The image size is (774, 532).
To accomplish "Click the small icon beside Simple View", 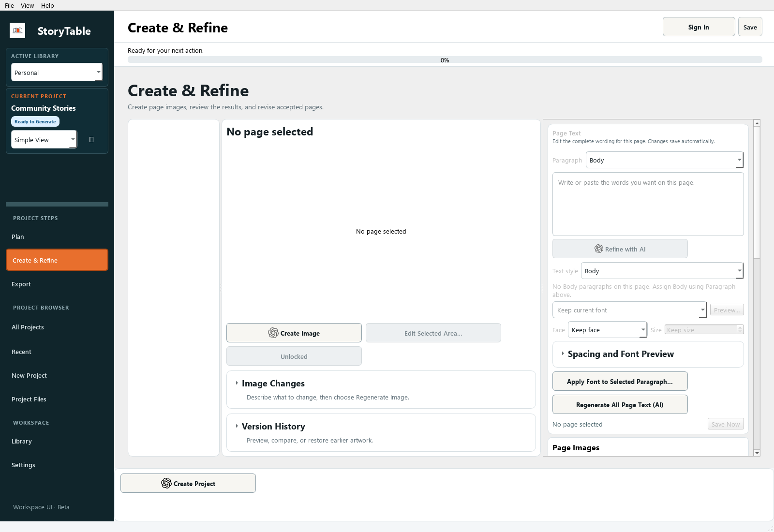I will point(91,140).
